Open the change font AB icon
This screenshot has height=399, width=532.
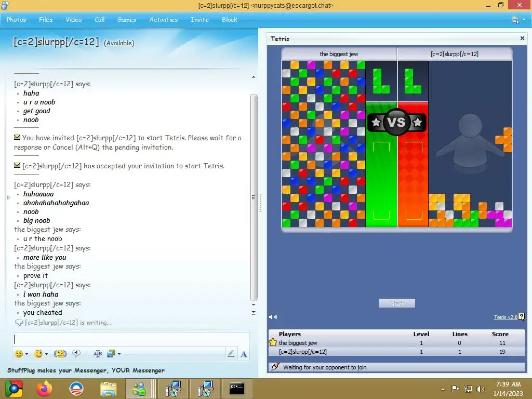coord(97,354)
